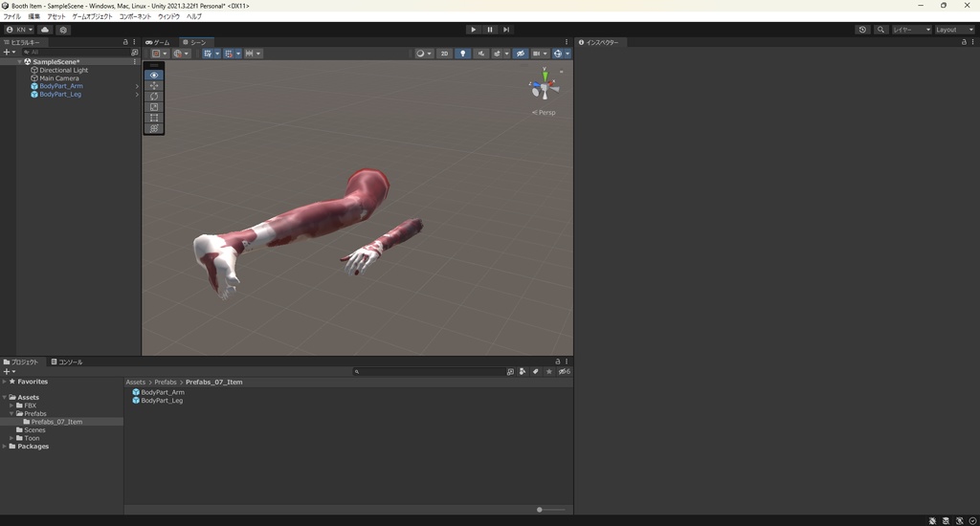Open tool handle position (Pivot/Center) dropdown
Screen dimensions: 980x526
point(159,54)
